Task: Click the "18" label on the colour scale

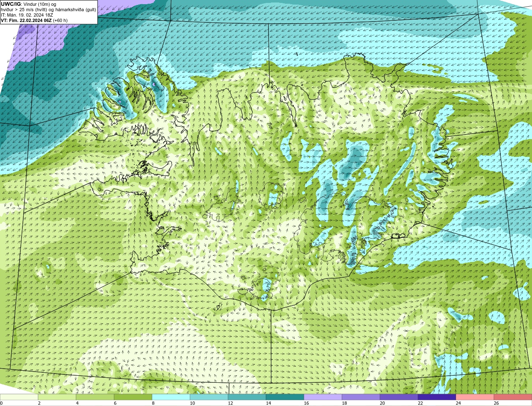Action: (x=344, y=403)
